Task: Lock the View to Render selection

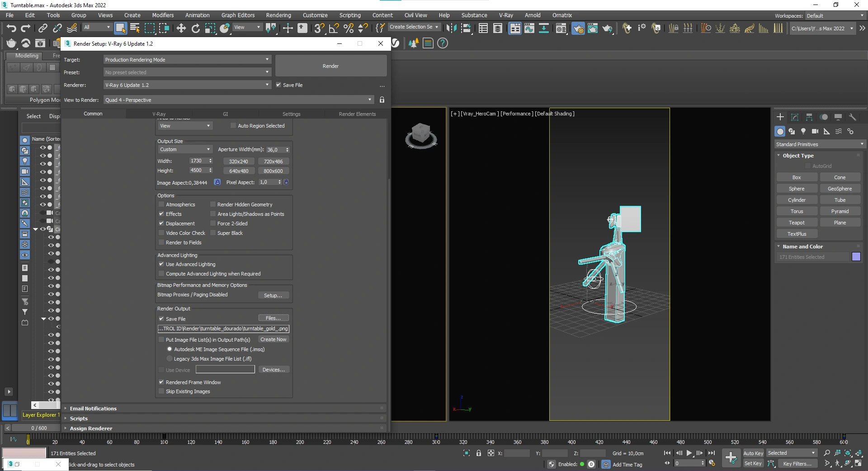Action: [x=382, y=100]
